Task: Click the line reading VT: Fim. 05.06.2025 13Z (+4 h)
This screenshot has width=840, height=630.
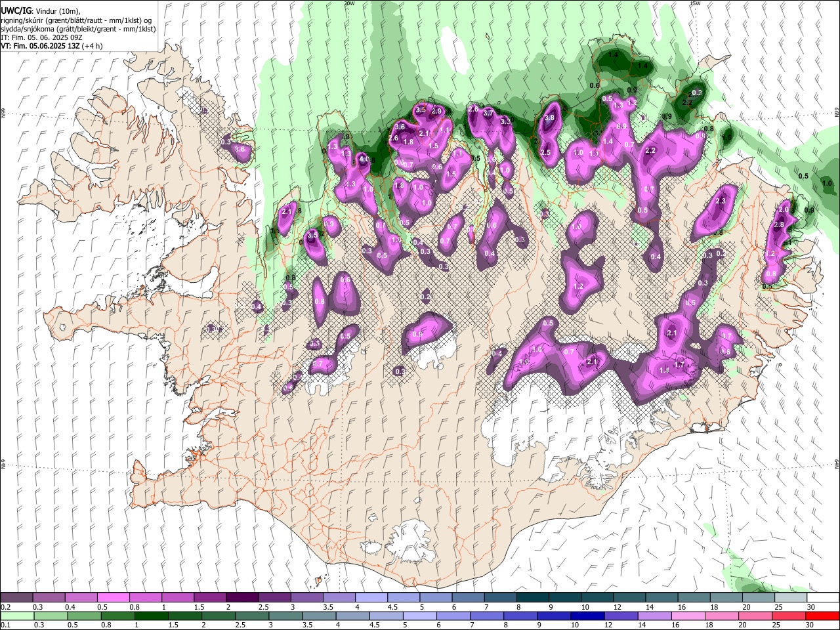Action: coord(51,46)
